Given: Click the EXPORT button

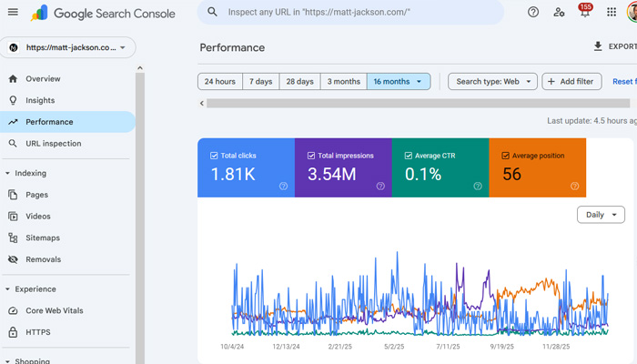Looking at the screenshot, I should tap(615, 46).
